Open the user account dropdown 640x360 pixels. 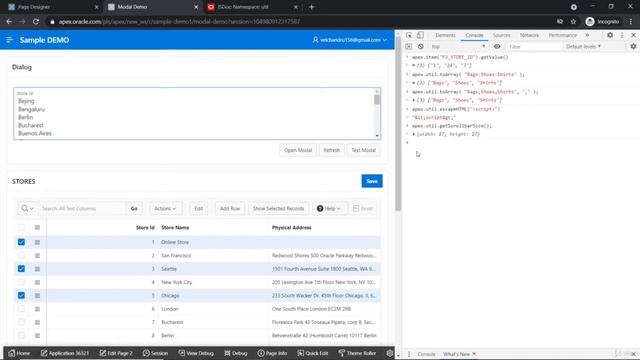(x=350, y=40)
